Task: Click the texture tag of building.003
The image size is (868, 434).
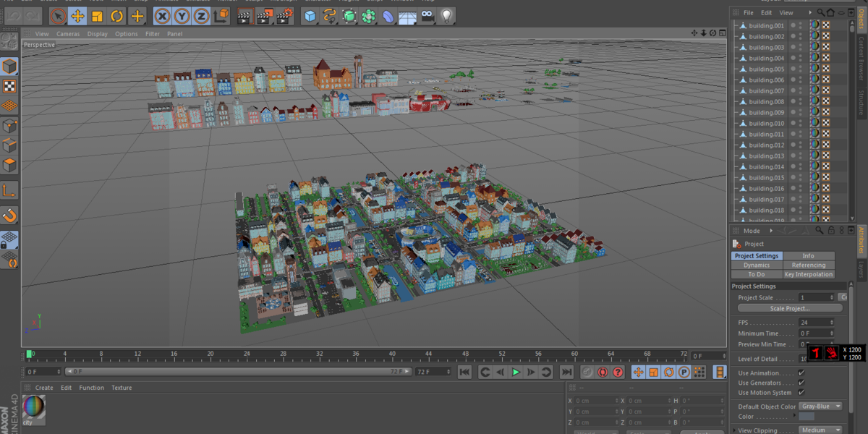Action: 814,47
